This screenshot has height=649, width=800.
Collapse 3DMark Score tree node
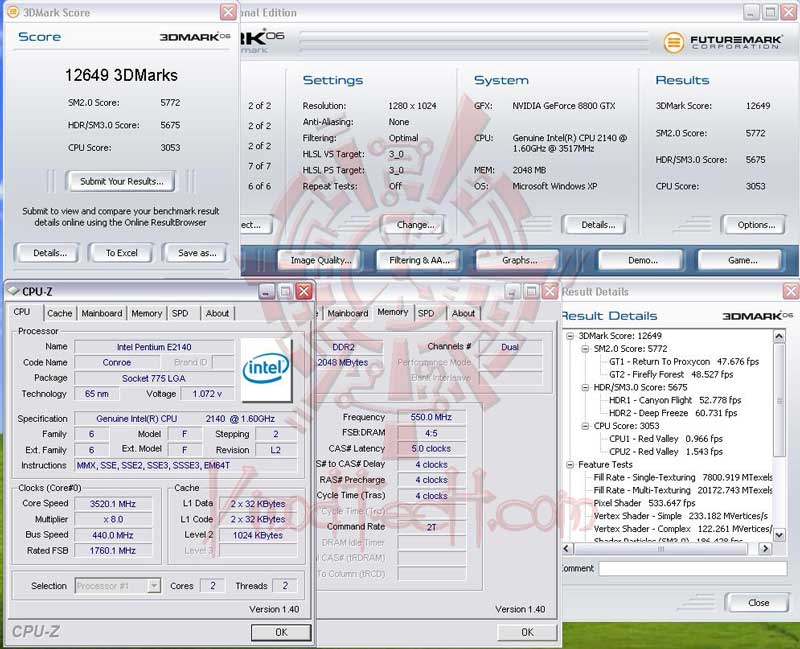570,336
